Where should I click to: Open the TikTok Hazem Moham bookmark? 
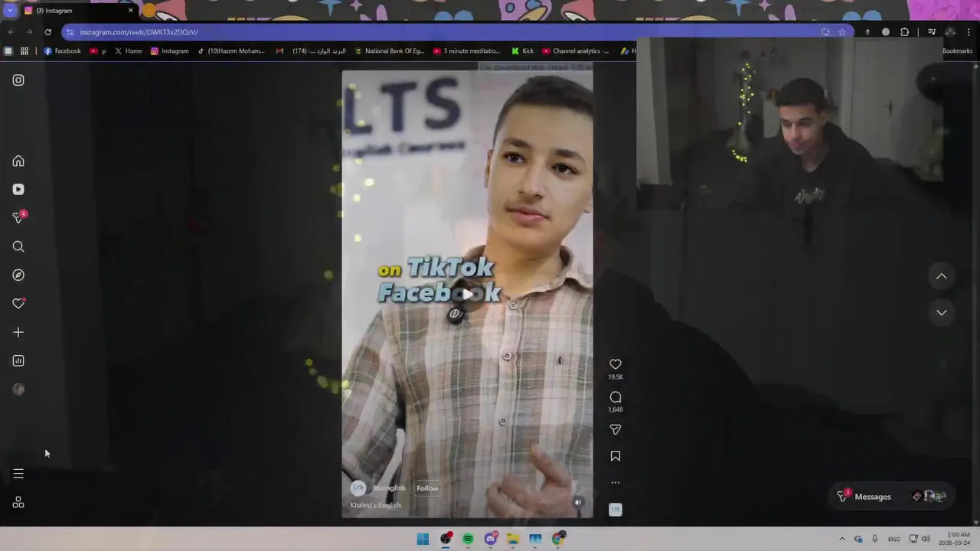(x=231, y=51)
